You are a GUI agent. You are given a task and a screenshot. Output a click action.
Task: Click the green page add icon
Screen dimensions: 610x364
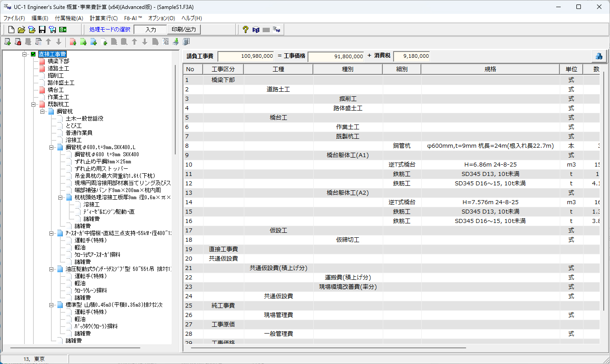83,42
